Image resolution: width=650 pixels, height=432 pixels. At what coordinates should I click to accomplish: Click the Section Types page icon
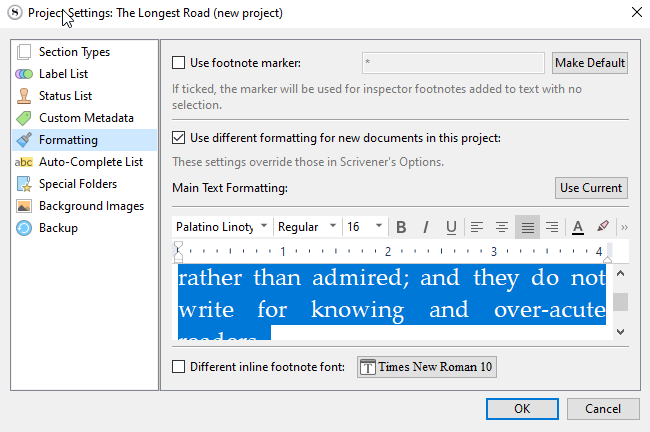tap(24, 52)
